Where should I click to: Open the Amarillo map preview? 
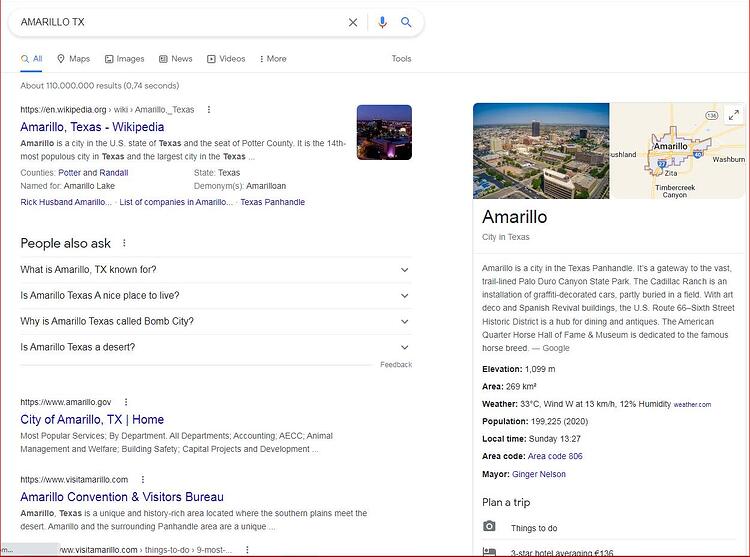[678, 151]
